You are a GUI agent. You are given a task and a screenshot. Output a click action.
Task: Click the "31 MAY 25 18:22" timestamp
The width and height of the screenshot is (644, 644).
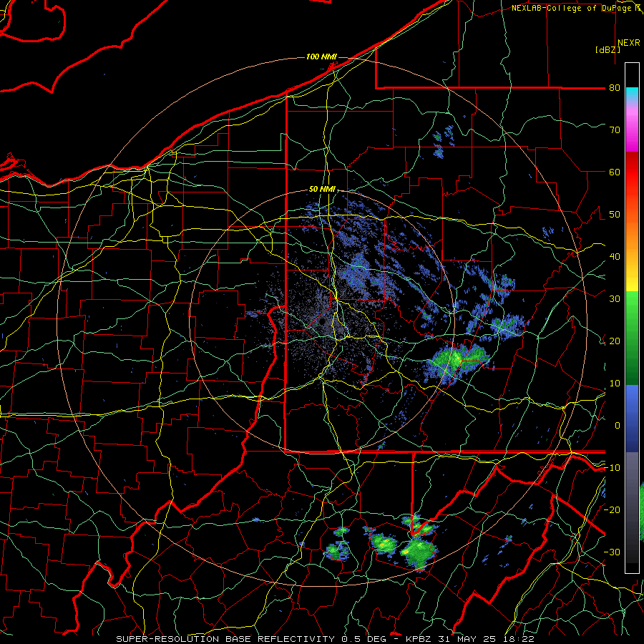pos(485,639)
